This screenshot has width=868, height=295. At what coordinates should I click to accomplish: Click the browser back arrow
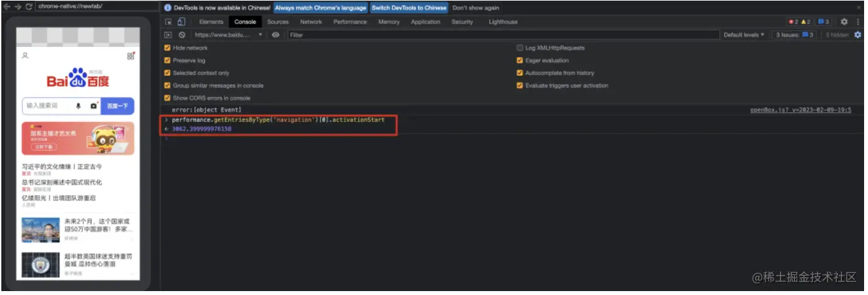[7, 6]
